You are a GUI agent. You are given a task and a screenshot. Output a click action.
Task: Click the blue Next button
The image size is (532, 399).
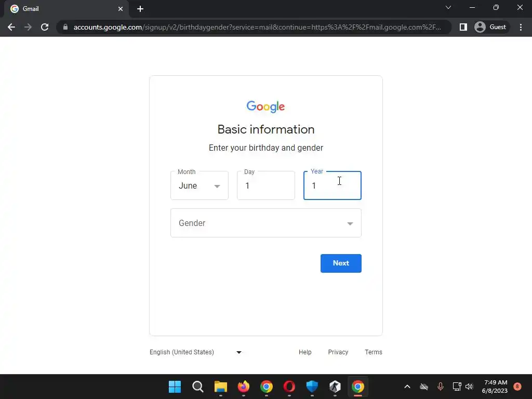341,263
